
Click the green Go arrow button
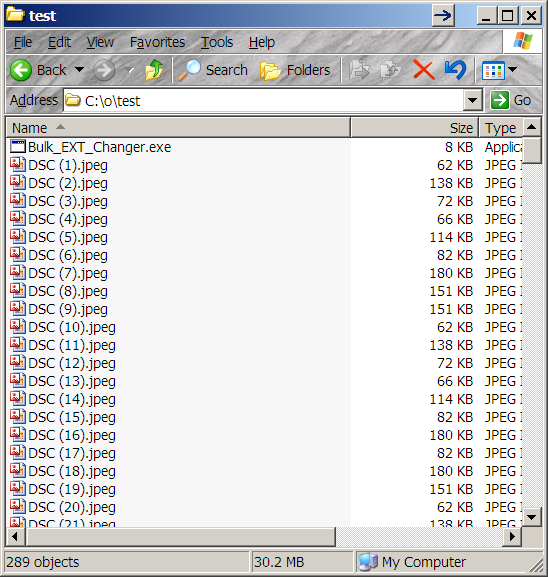point(499,100)
